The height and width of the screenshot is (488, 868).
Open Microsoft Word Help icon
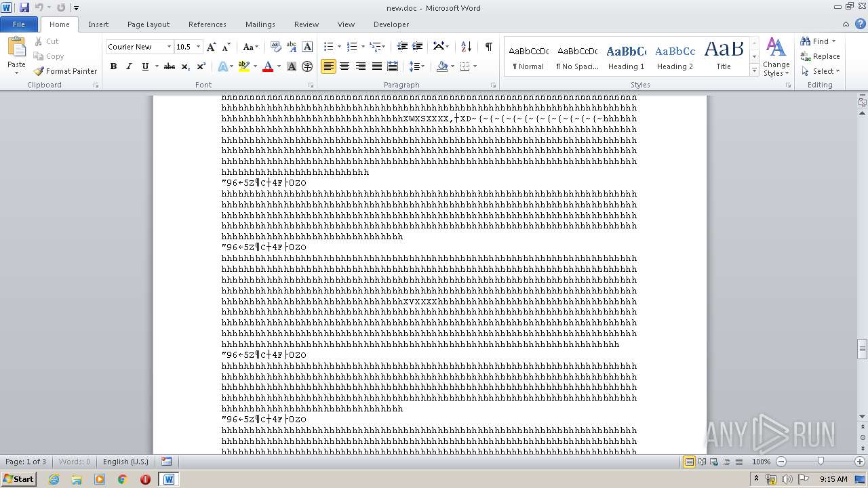tap(861, 24)
